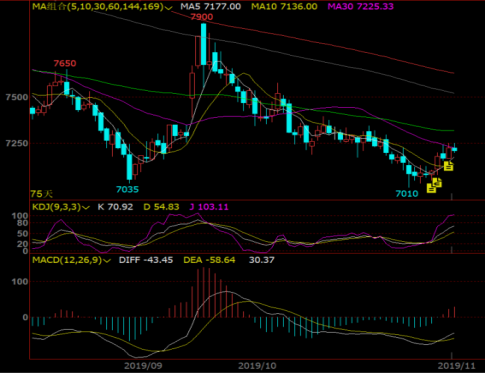486x374 pixels.
Task: Click the 7500 price axis label
Action: 17,97
